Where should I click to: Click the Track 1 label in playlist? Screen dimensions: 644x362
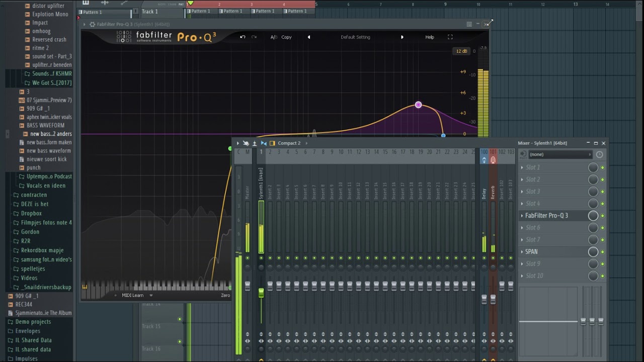point(149,12)
